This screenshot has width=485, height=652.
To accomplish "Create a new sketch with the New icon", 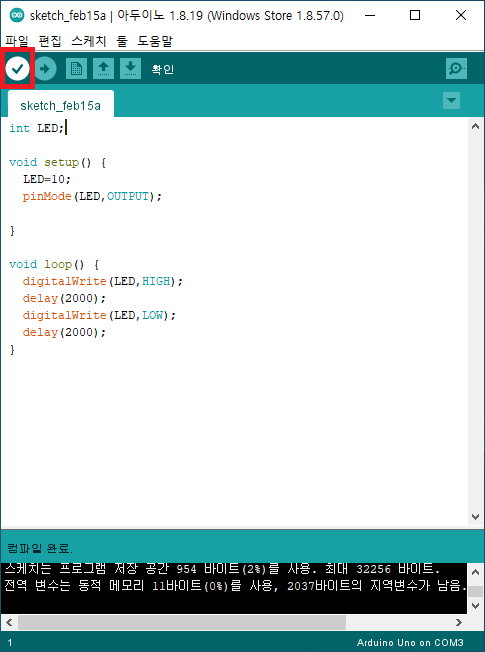I will pyautogui.click(x=76, y=68).
